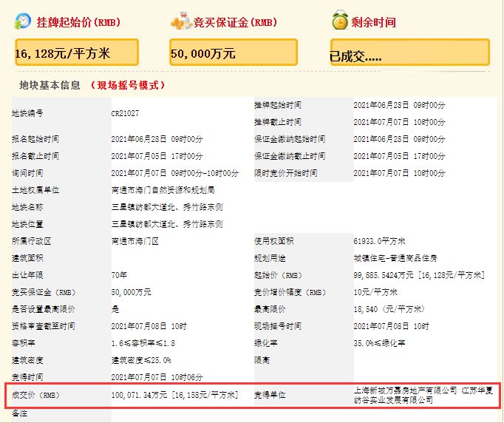Image resolution: width=504 pixels, height=423 pixels.
Task: Click the 50,000万元 deposit box
Action: 234,53
